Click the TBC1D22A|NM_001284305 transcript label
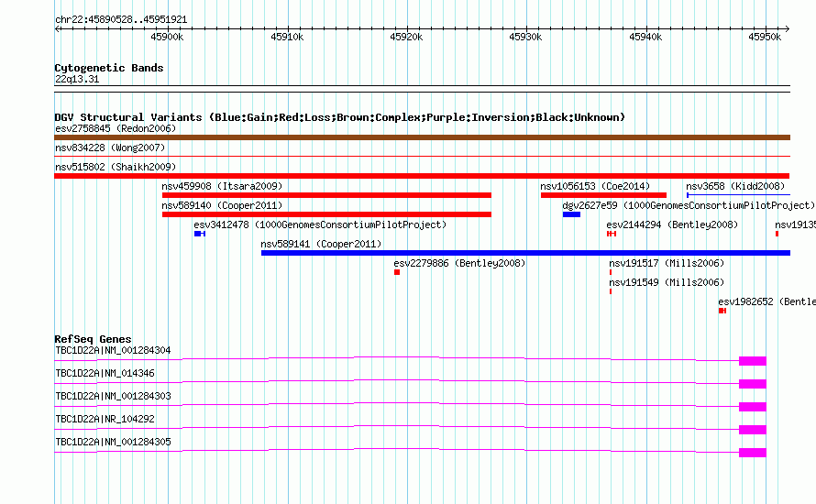Image resolution: width=816 pixels, height=504 pixels. (x=113, y=442)
